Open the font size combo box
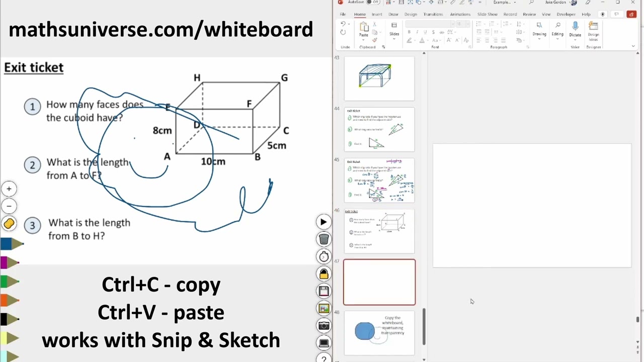The image size is (644, 362). pyautogui.click(x=463, y=24)
